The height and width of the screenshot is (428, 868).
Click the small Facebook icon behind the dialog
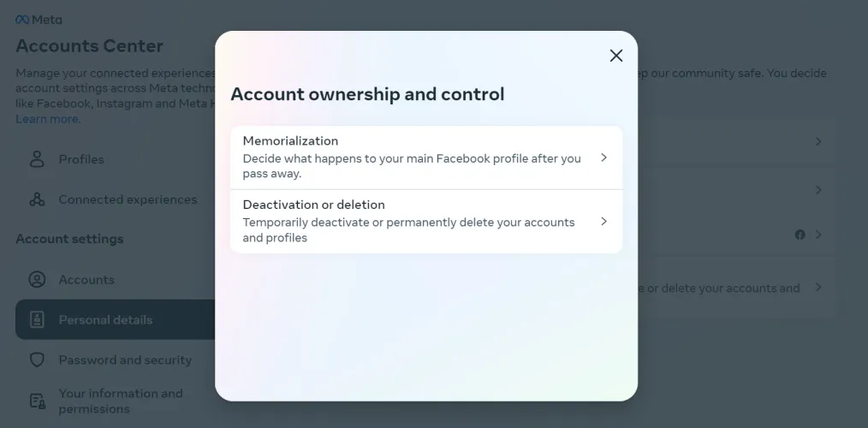point(800,235)
